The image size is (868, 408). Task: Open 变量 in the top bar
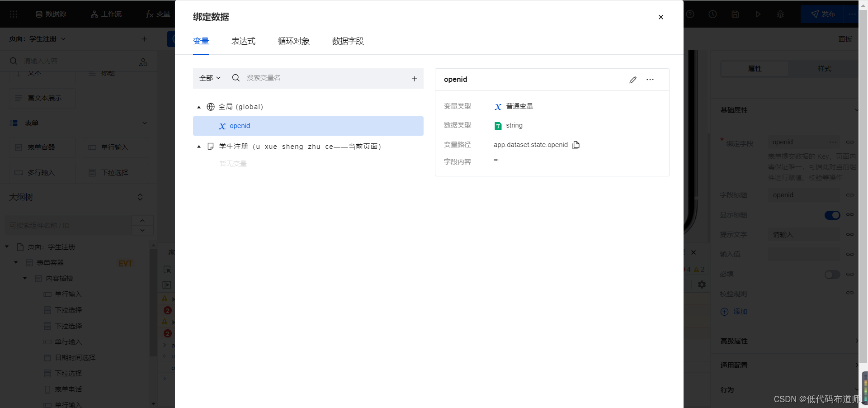[158, 14]
